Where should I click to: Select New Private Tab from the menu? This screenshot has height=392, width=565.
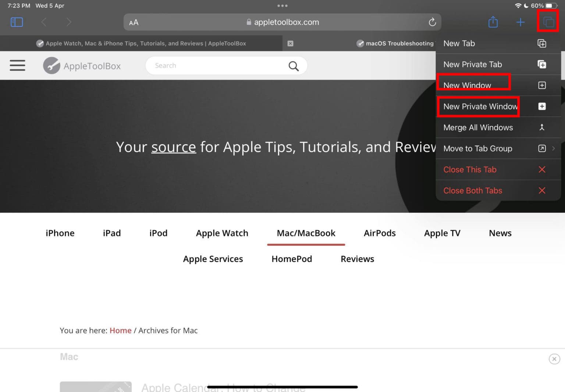[473, 64]
